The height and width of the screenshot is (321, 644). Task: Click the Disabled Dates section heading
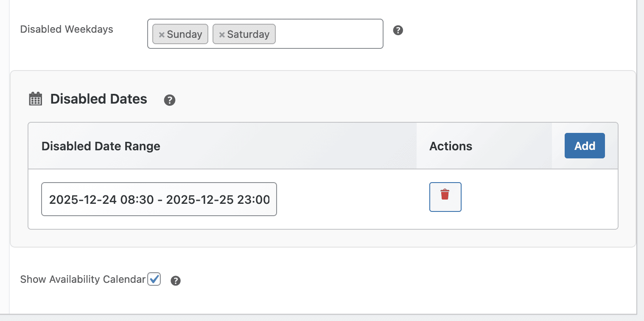(x=98, y=99)
